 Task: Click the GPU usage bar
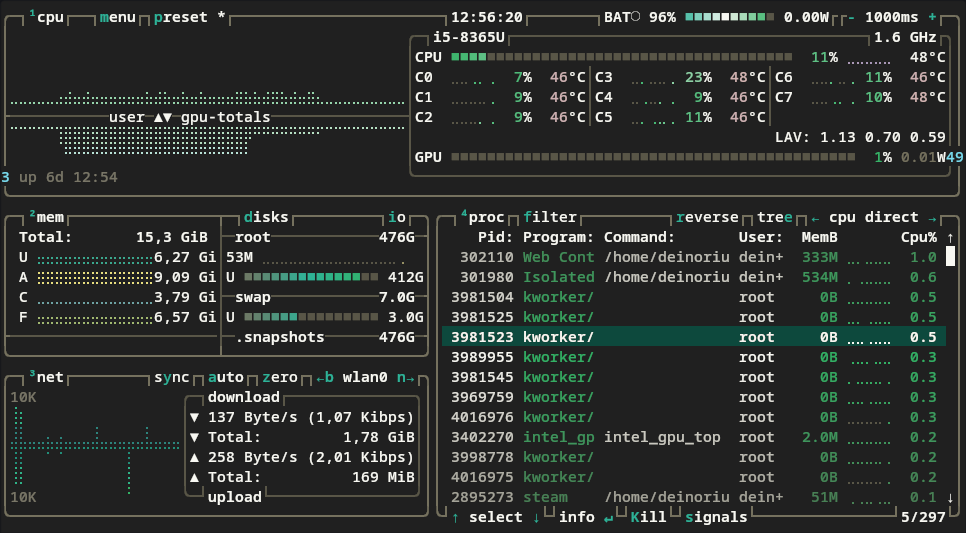tap(653, 157)
